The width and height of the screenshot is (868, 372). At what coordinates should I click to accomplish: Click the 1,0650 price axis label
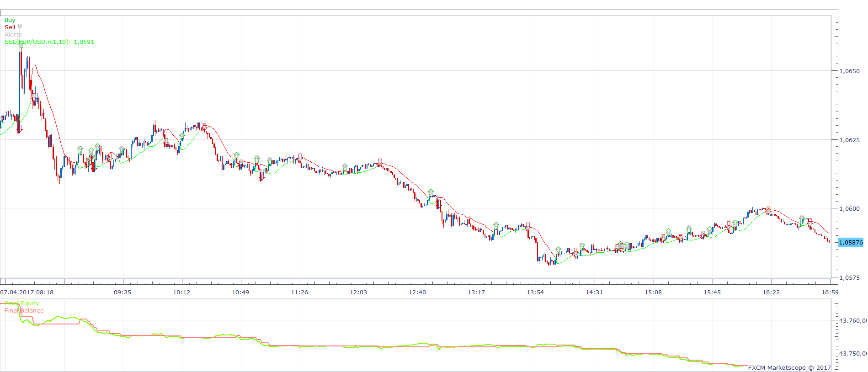849,71
